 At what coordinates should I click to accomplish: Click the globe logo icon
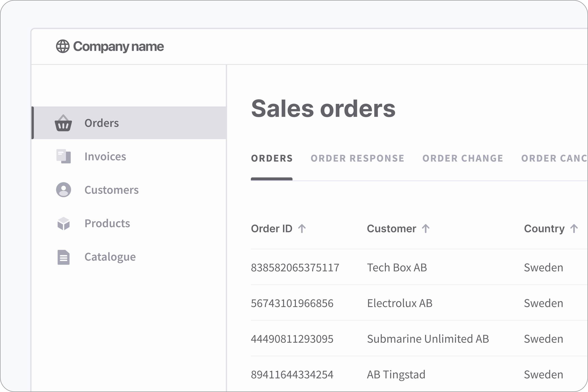pyautogui.click(x=63, y=46)
